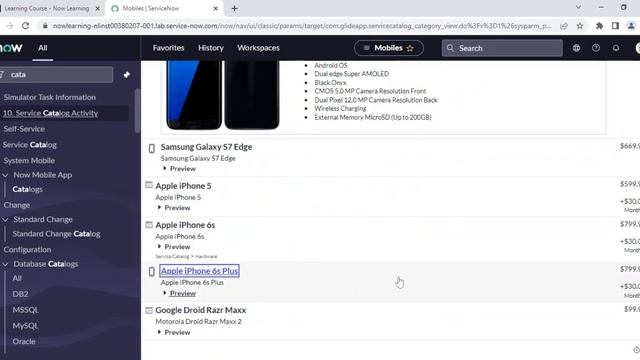Click 'Service Catalog > Hardware' breadcrumb text
Viewport: 640px width, 360px height.
pyautogui.click(x=186, y=256)
